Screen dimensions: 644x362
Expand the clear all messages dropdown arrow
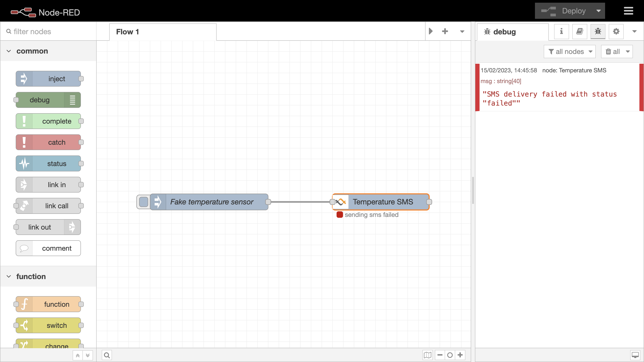tap(628, 52)
